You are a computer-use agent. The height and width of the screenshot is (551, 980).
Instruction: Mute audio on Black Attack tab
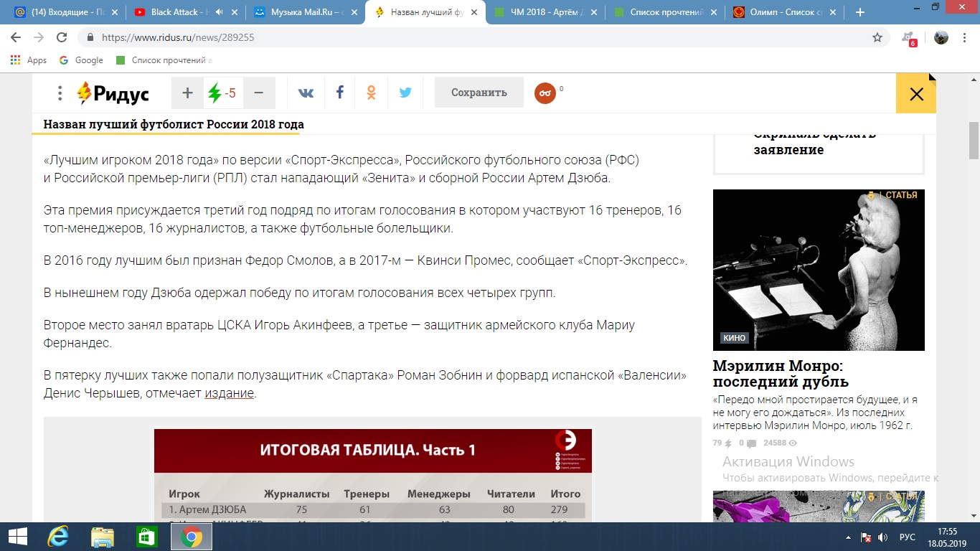(219, 12)
